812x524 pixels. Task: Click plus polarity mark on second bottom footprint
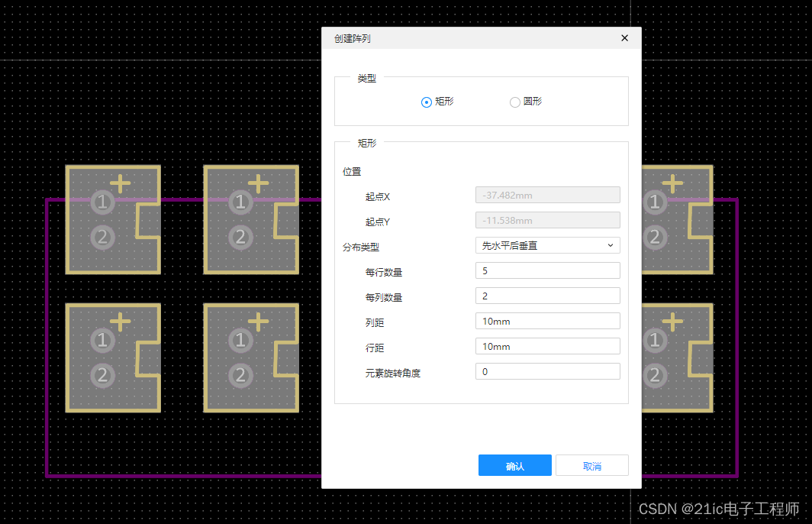click(259, 322)
